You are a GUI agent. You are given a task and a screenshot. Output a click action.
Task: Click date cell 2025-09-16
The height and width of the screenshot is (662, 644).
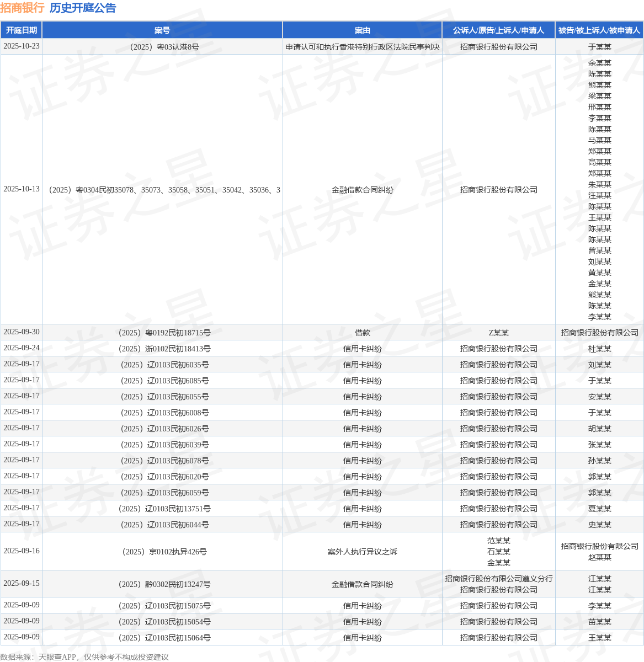(22, 551)
